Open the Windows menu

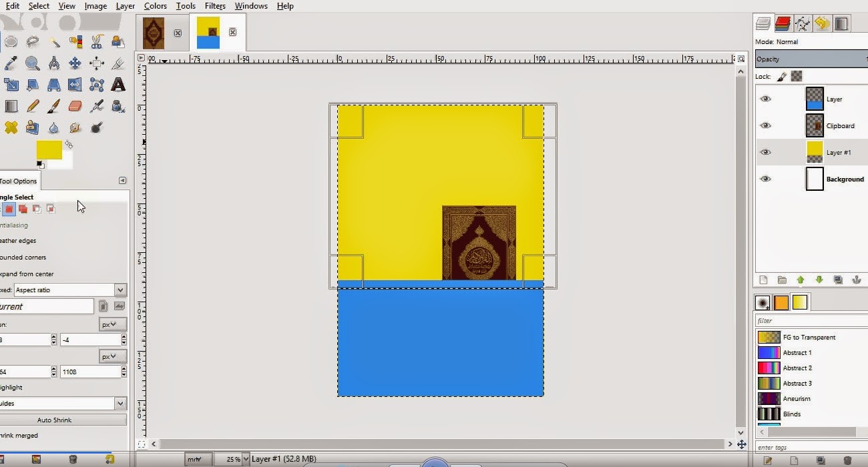pyautogui.click(x=250, y=6)
